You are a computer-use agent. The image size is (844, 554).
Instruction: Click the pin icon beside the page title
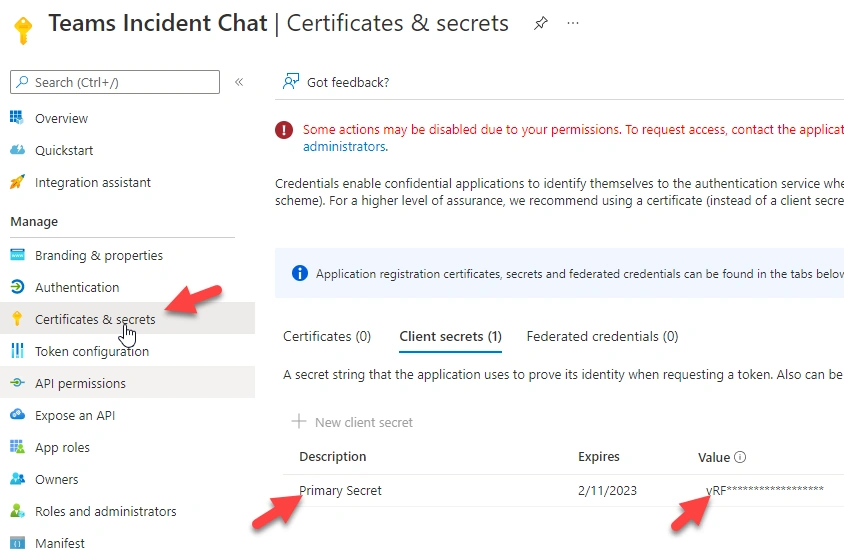pos(540,23)
